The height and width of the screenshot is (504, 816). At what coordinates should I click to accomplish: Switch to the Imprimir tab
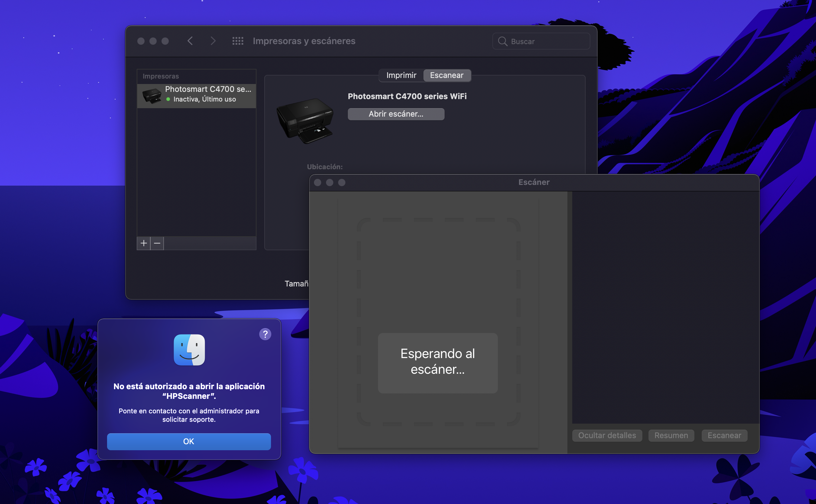[401, 75]
